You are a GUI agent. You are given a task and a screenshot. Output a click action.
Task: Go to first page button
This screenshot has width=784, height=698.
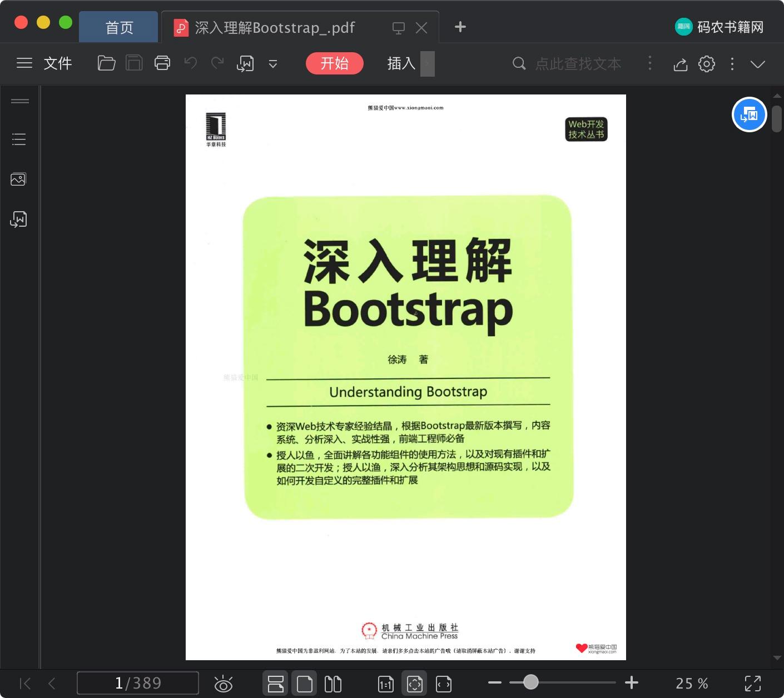(x=25, y=683)
